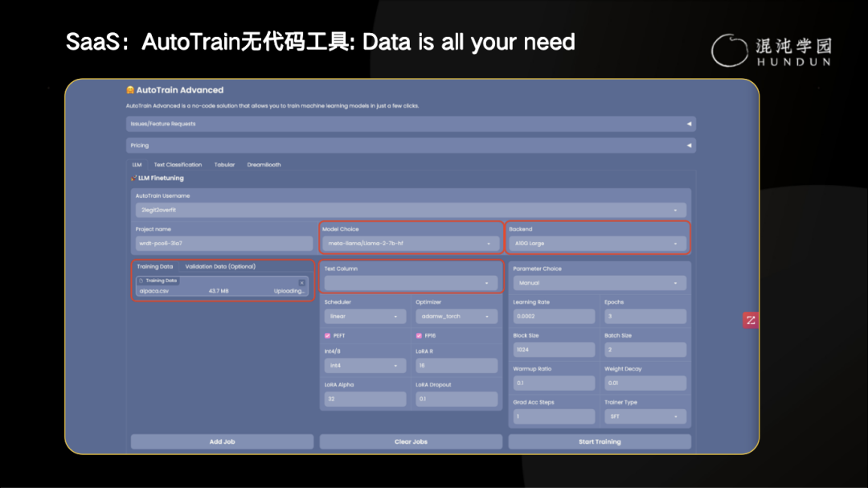Select the Validation Data (Optional) tab
The image size is (868, 488).
point(220,266)
